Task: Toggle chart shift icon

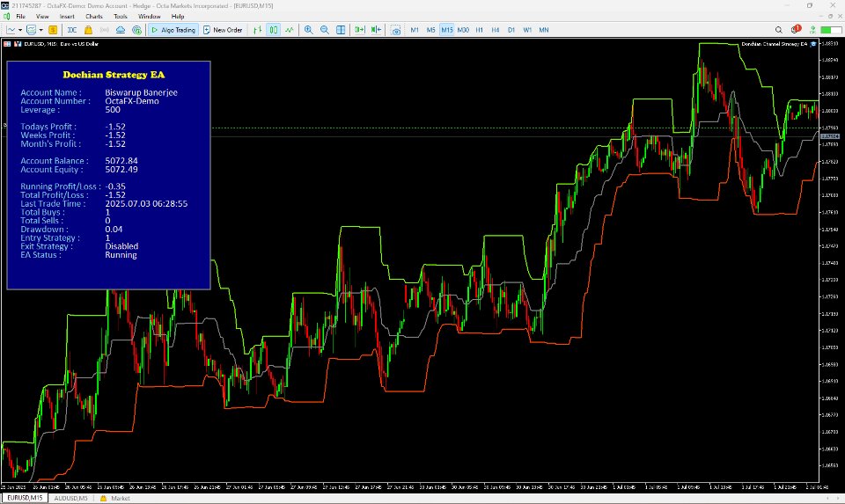Action: click(x=376, y=30)
